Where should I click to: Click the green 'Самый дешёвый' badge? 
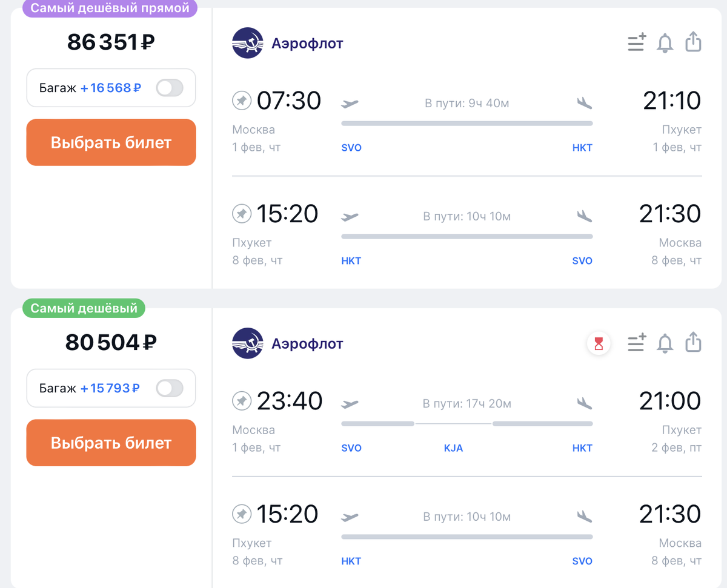[x=84, y=308]
